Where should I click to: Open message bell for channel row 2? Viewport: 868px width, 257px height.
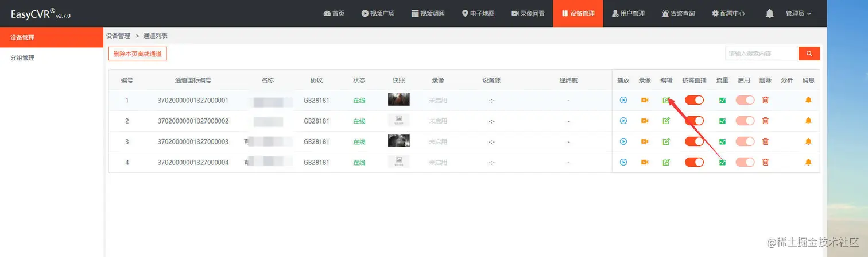coord(808,121)
